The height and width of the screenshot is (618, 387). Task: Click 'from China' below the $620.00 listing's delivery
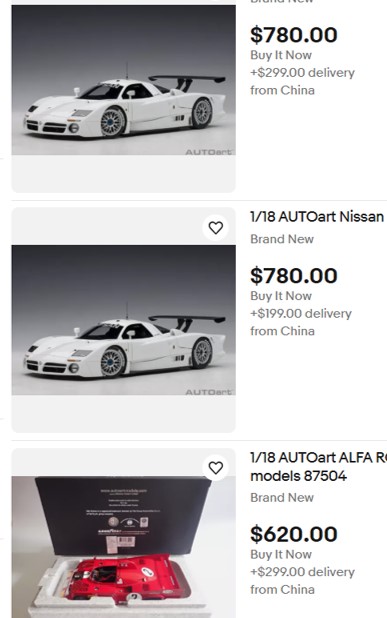pos(283,590)
